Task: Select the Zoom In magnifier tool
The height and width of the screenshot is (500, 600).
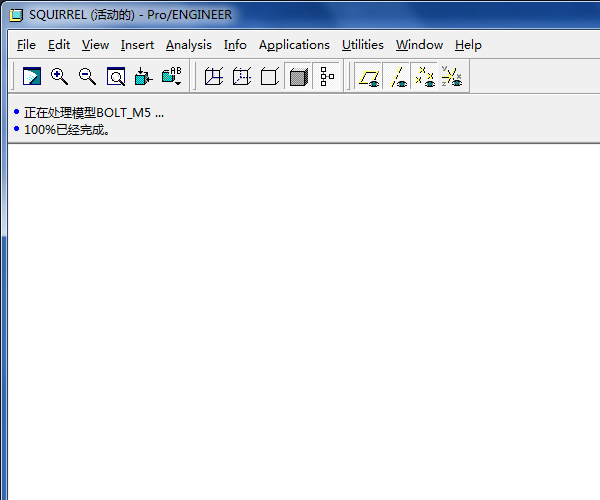Action: click(x=59, y=76)
